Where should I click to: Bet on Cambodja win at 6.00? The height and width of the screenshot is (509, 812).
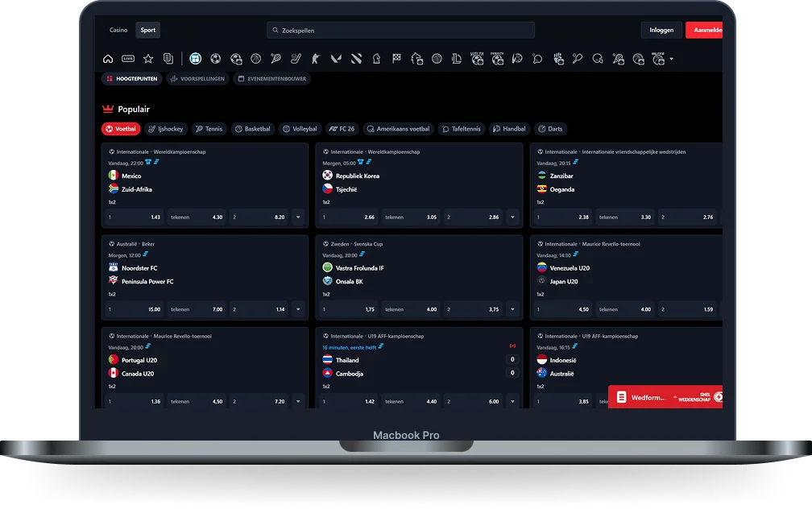click(474, 402)
